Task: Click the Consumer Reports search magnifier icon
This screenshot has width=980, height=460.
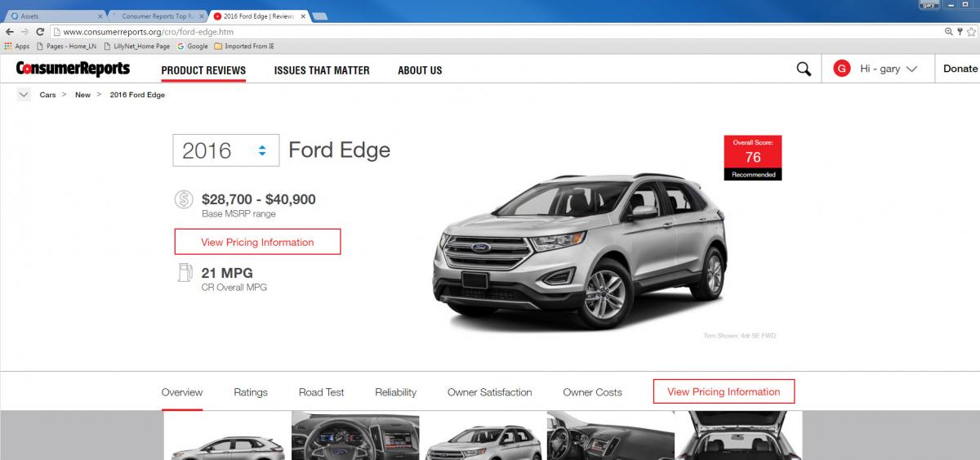Action: [804, 69]
